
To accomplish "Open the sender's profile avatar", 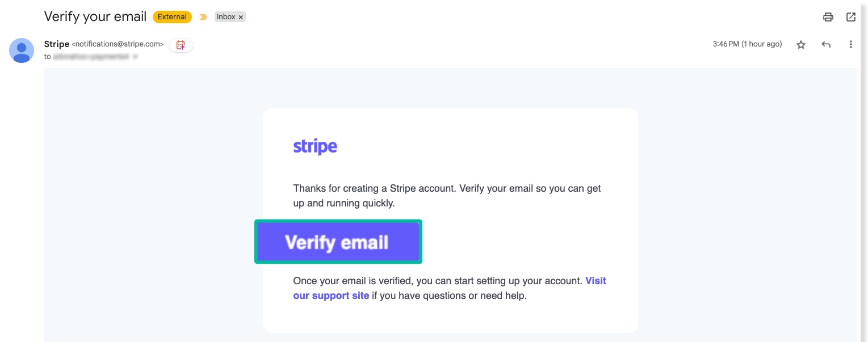I will pyautogui.click(x=22, y=50).
